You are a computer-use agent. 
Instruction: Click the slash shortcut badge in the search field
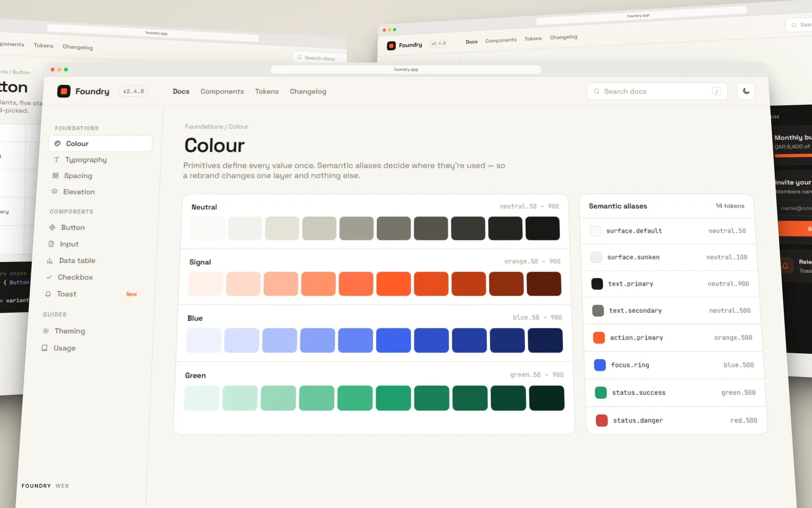[717, 91]
